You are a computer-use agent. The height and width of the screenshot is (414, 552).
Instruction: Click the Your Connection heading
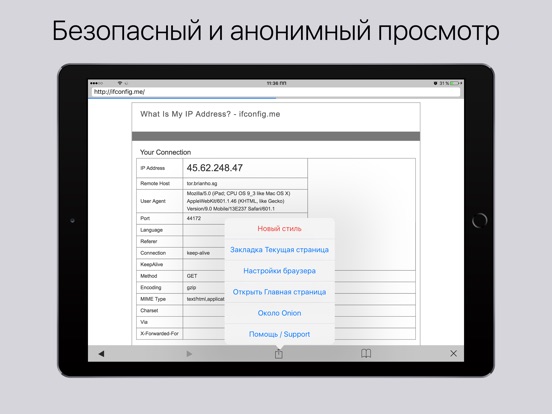coord(165,152)
